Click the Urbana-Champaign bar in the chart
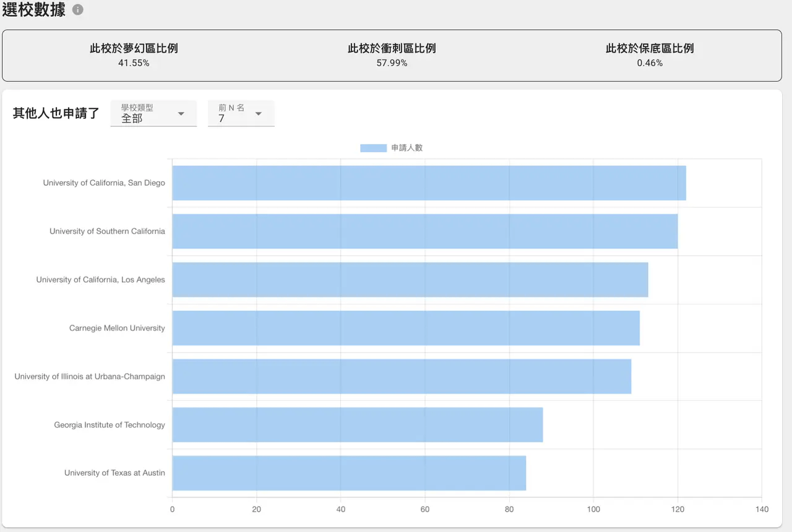The image size is (792, 532). (402, 376)
